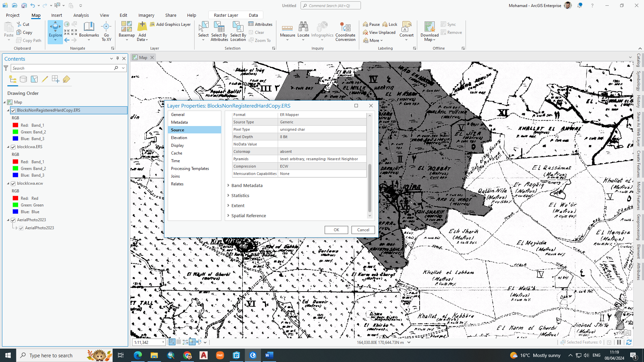The image size is (644, 362).
Task: Click the red Band_1 color swatch
Action: pyautogui.click(x=15, y=125)
